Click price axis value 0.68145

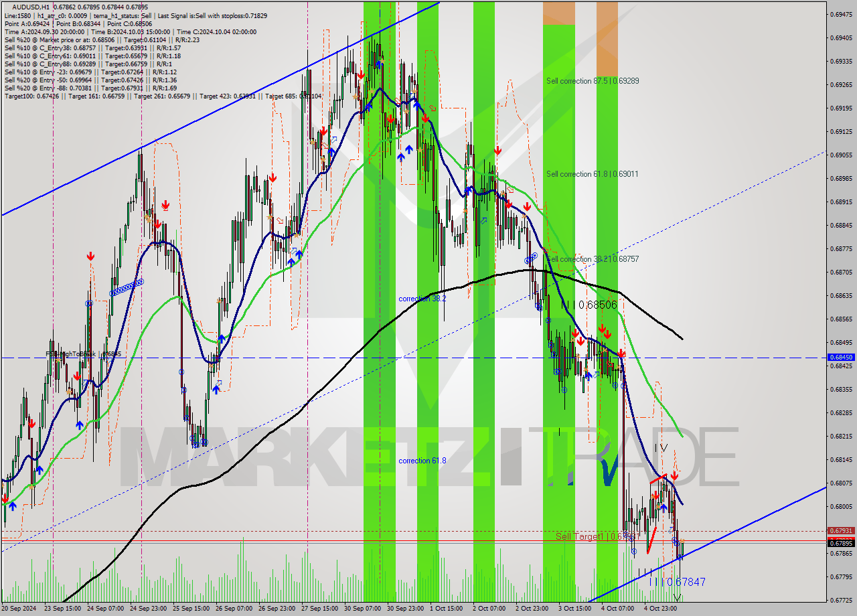[842, 459]
